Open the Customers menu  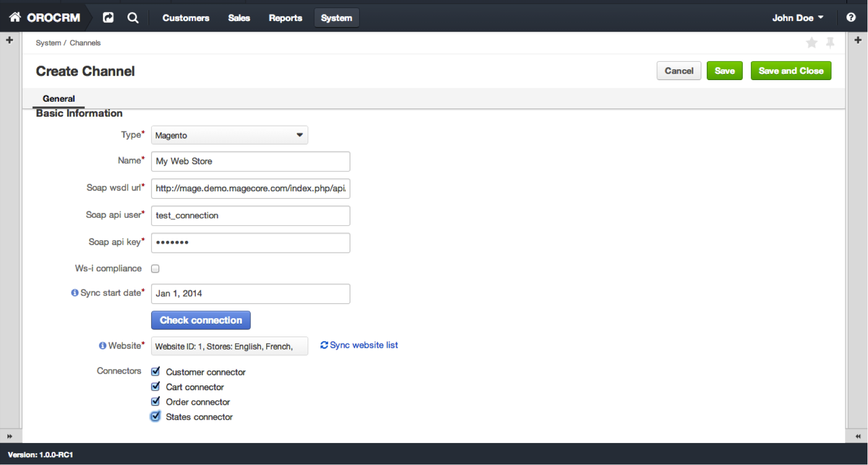coord(186,18)
